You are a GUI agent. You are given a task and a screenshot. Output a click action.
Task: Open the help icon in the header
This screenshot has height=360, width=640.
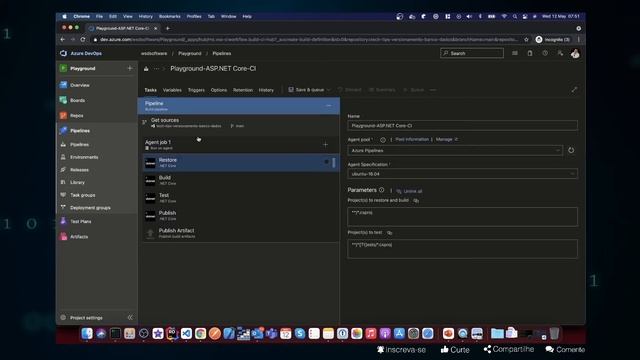(x=545, y=53)
